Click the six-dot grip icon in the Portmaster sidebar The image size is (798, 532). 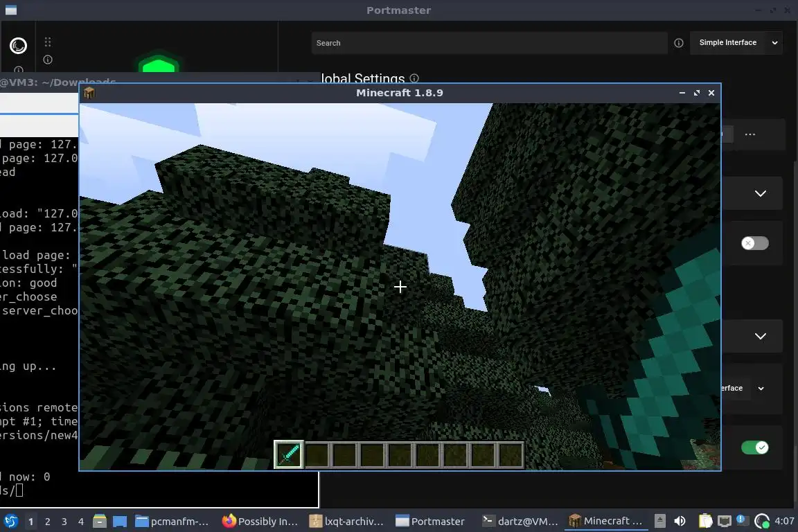pos(48,42)
